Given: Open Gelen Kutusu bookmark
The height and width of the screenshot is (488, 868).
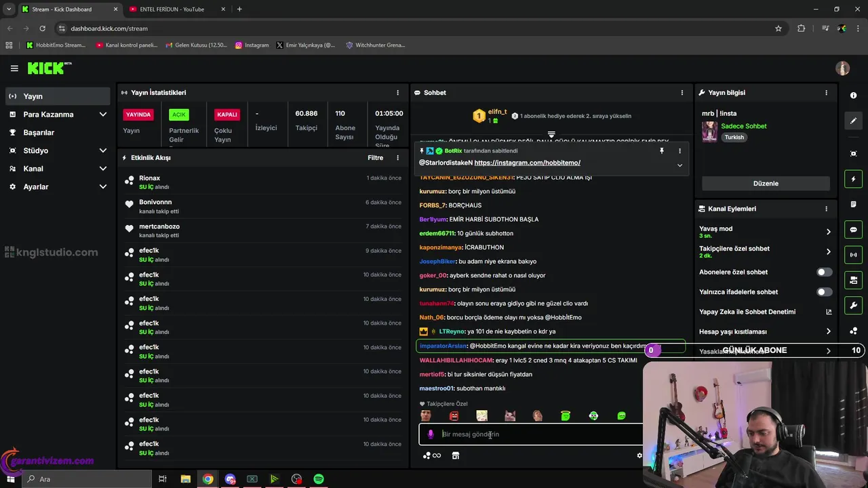Looking at the screenshot, I should click(x=196, y=45).
